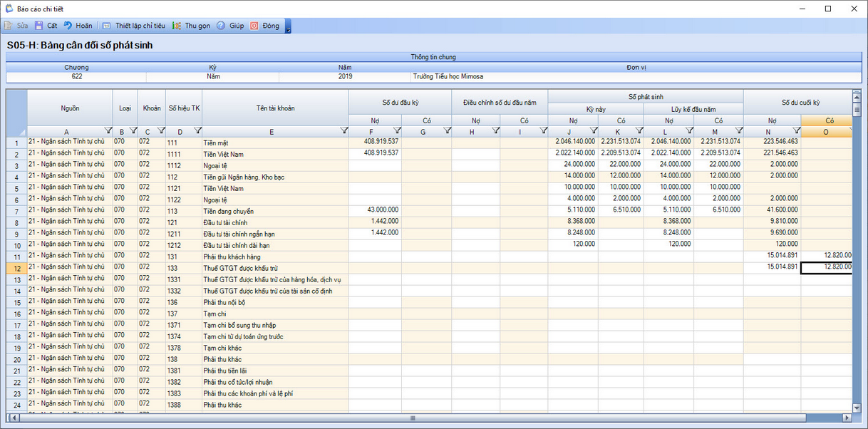
Task: Select the Tiền mặt account cell
Action: tap(275, 143)
